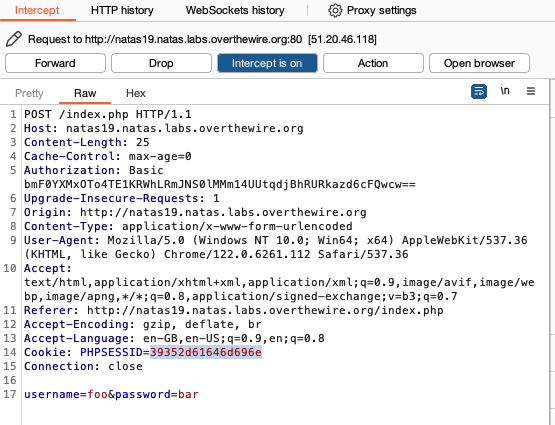Viewport: 555px width, 425px height.
Task: Select the Hex view tab
Action: (136, 93)
